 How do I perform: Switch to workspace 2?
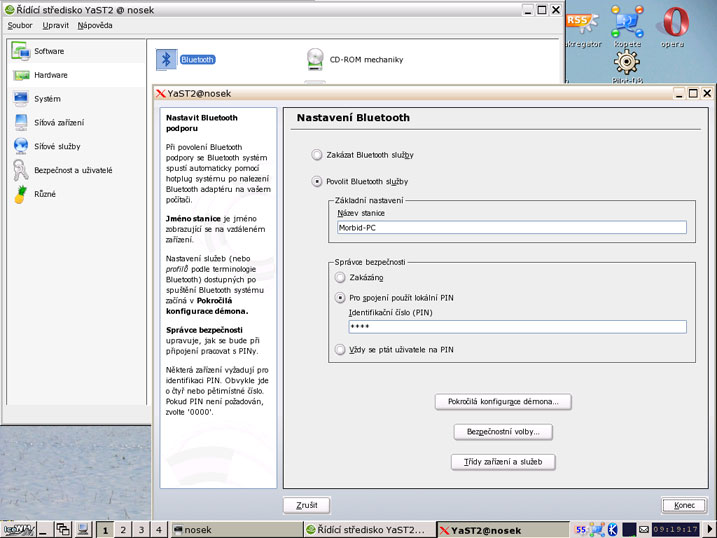click(123, 530)
